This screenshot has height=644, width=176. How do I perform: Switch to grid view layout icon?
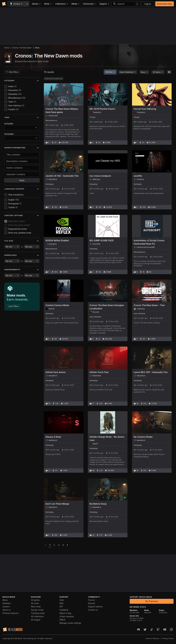point(169,72)
